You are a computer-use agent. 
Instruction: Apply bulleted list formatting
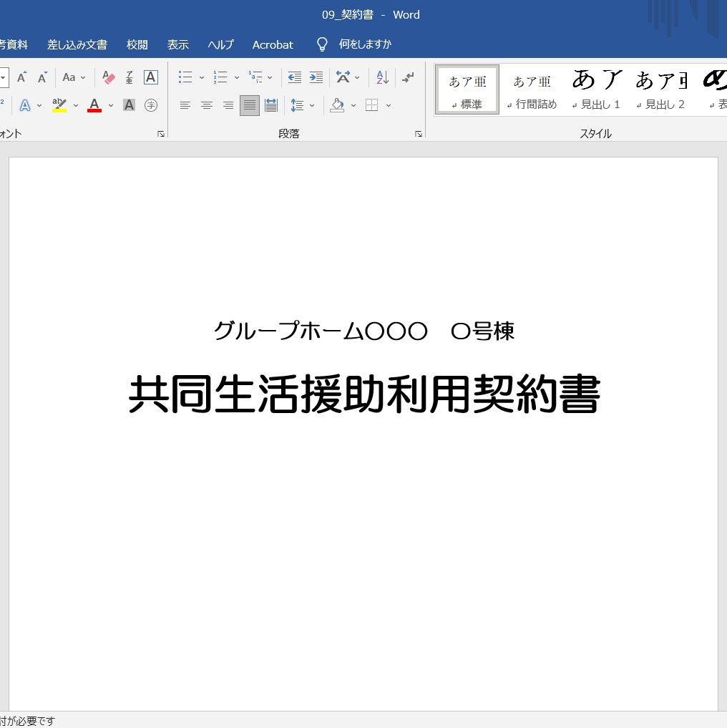coord(185,77)
